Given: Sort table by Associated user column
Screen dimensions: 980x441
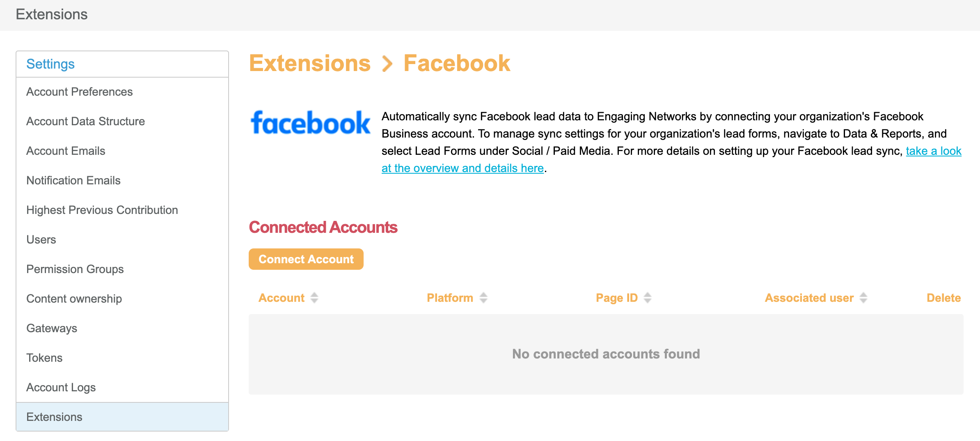Looking at the screenshot, I should point(863,298).
